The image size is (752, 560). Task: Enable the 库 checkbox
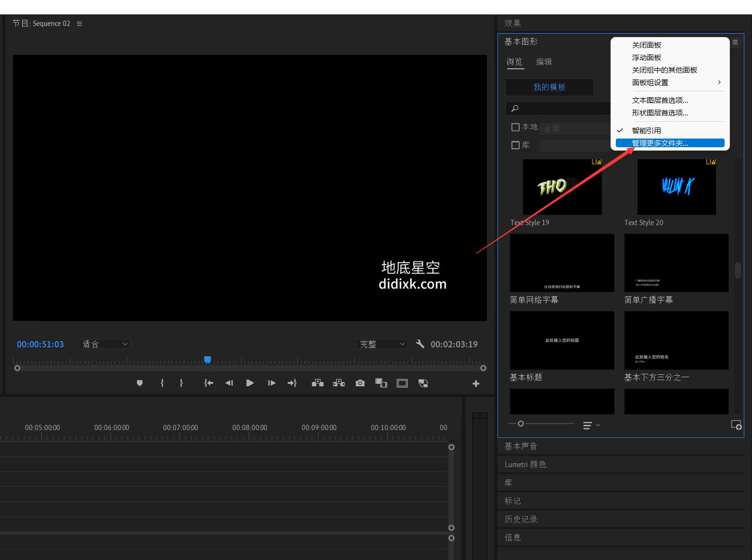point(515,145)
